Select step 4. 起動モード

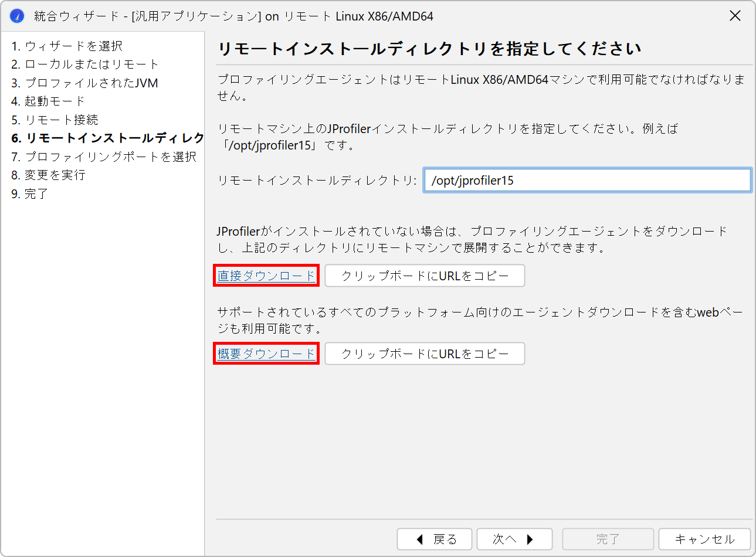[48, 101]
